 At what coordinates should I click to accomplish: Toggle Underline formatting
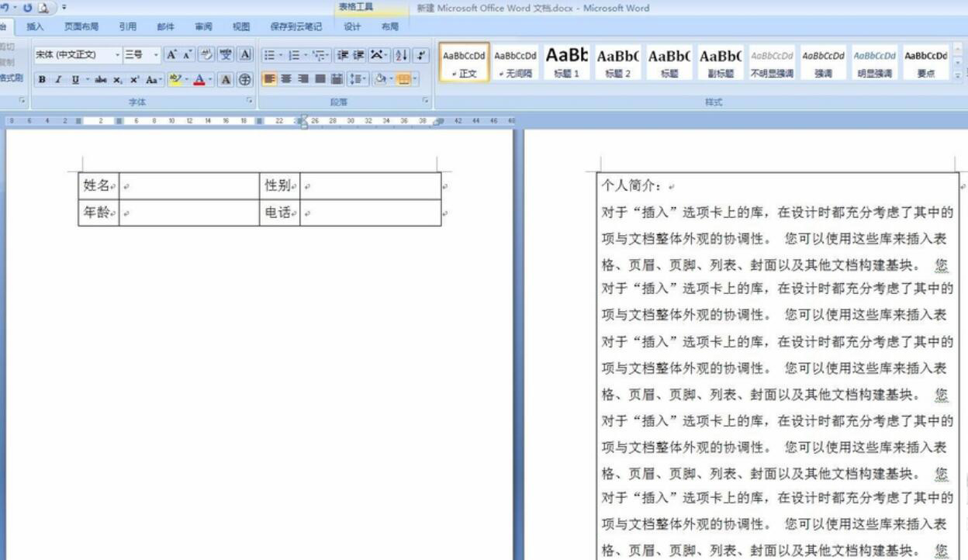75,80
